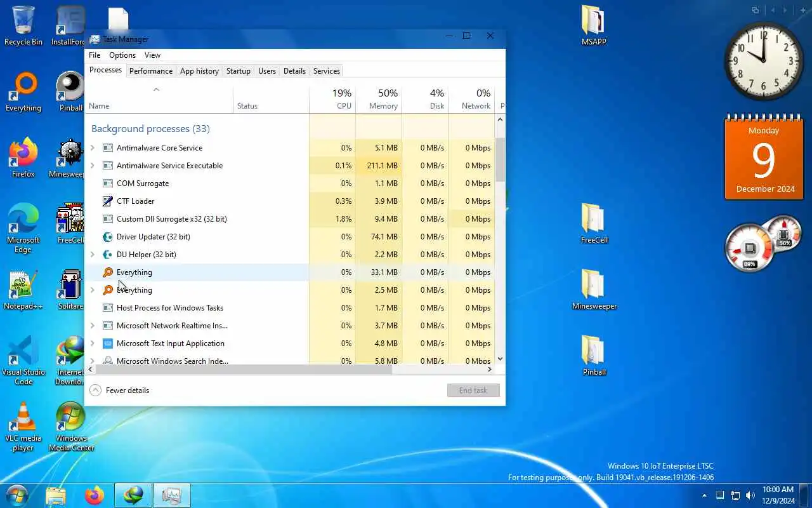Click the analog clock desktop gadget

pyautogui.click(x=764, y=61)
